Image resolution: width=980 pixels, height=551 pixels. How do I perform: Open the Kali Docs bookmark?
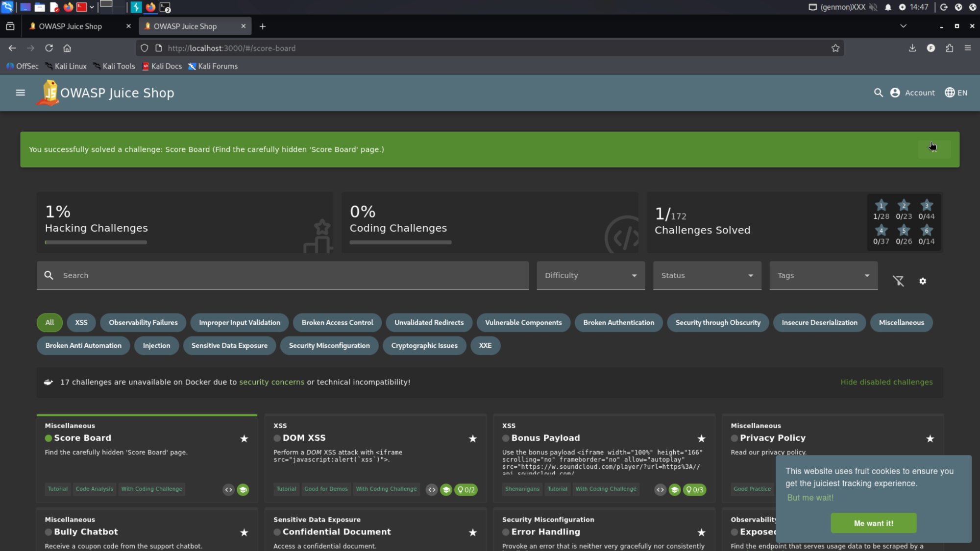click(162, 66)
